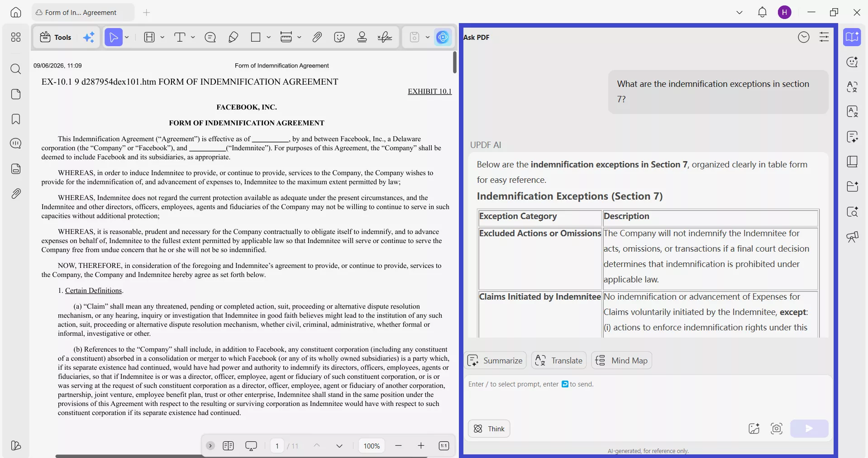Screen dimensions: 868x458
Task: Expand the save options dropdown
Action: click(428, 37)
